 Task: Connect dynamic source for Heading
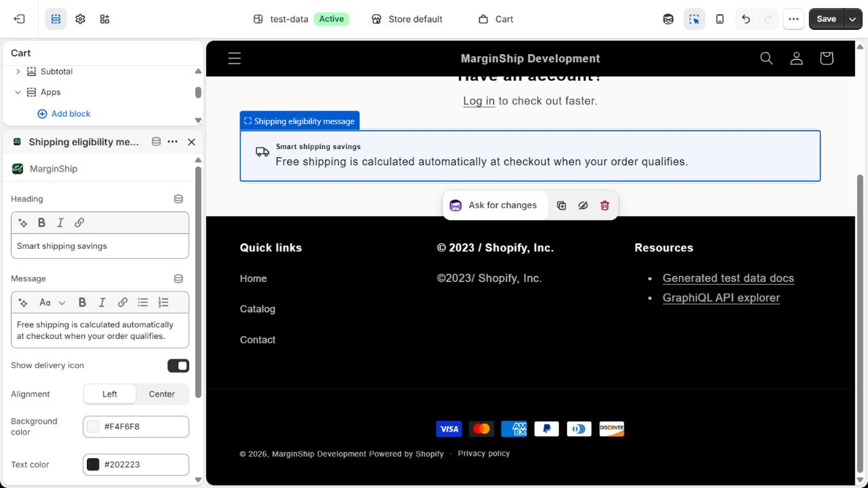[178, 199]
